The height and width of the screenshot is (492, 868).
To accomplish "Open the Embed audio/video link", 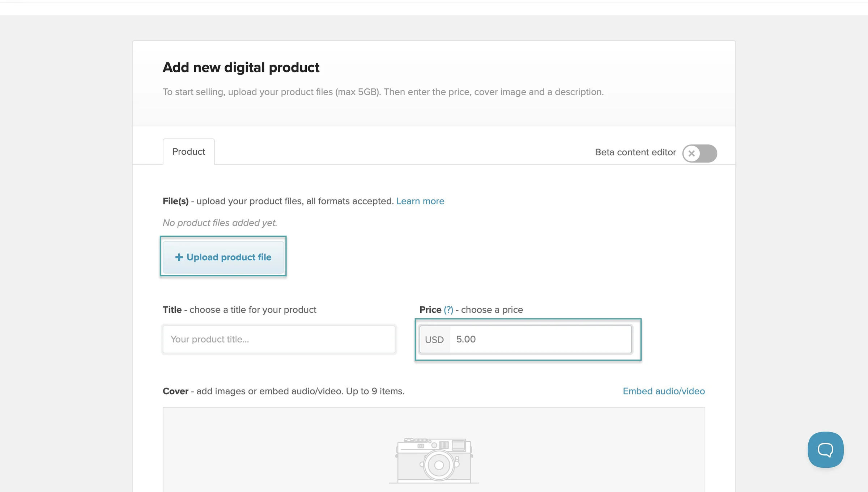I will pyautogui.click(x=664, y=391).
